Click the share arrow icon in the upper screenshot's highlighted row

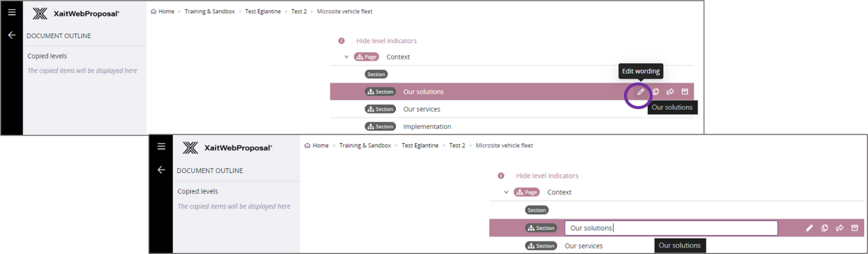click(670, 92)
